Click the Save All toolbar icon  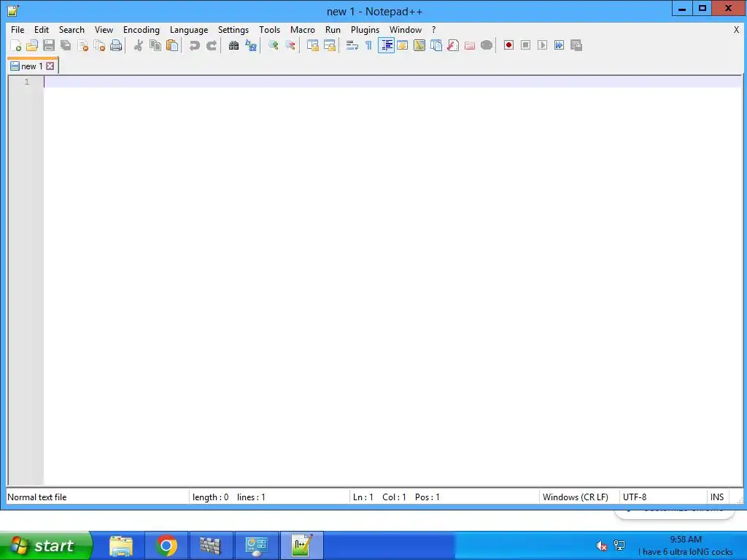coord(66,45)
